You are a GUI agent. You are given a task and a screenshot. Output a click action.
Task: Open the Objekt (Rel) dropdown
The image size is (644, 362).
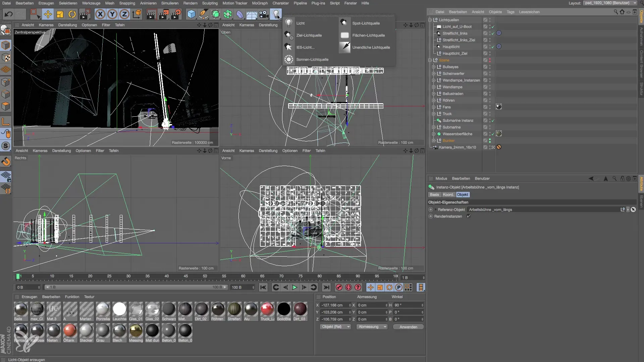(335, 327)
